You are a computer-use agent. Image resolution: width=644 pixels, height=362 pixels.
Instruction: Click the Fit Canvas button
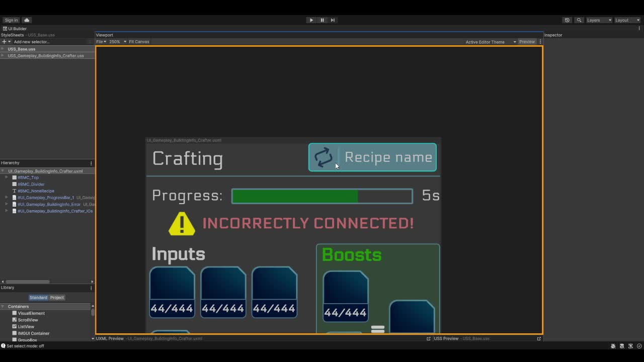pos(139,42)
